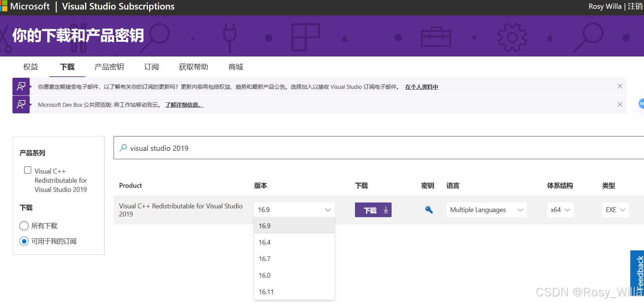The width and height of the screenshot is (644, 303).
Task: Click the 注销 sign out link
Action: tap(636, 6)
